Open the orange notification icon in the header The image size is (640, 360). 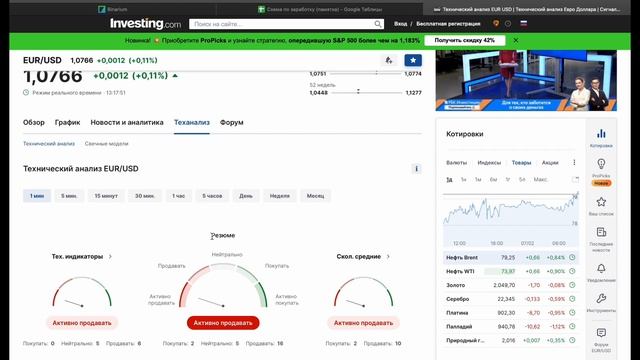click(x=496, y=24)
